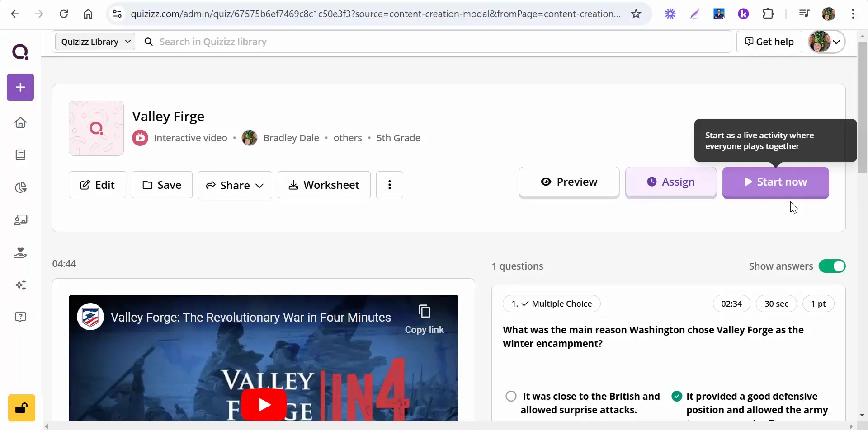Screen dimensions: 868x430
Task: Click the browser address bar URL
Action: [x=375, y=14]
